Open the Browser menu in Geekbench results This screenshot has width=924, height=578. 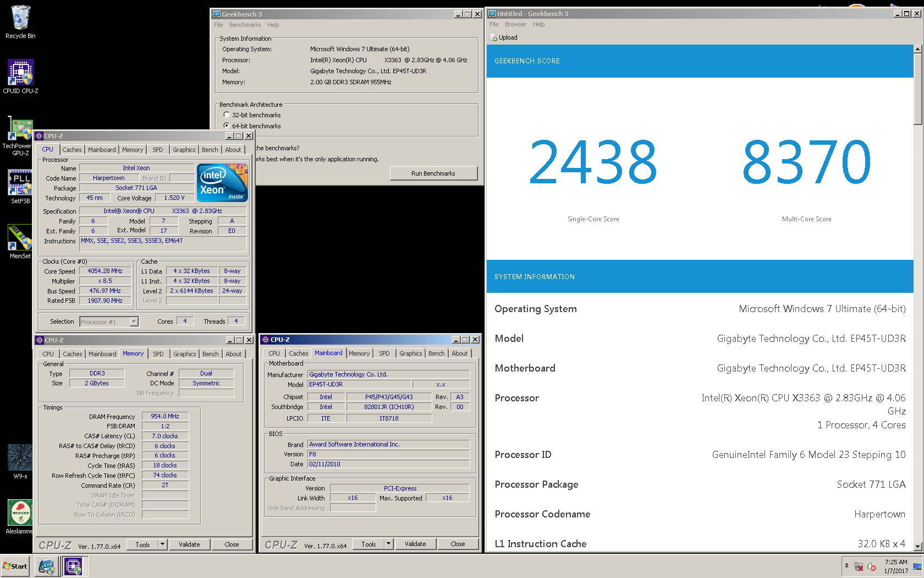click(x=515, y=24)
